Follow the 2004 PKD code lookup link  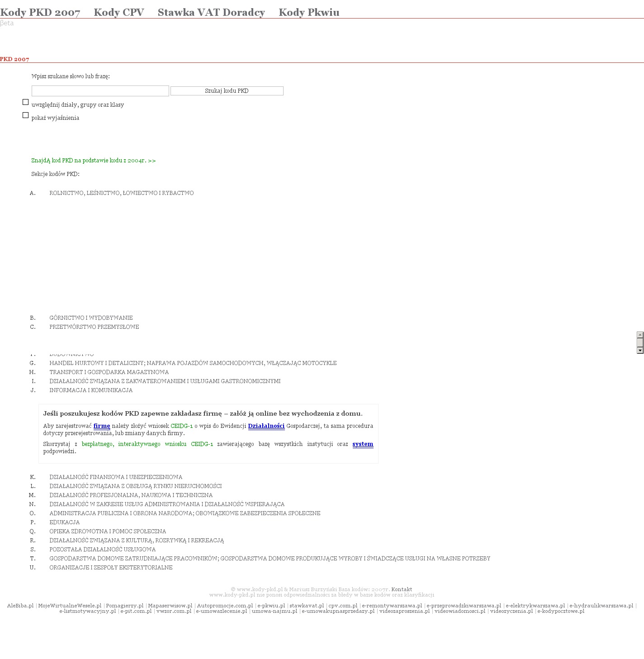[94, 161]
